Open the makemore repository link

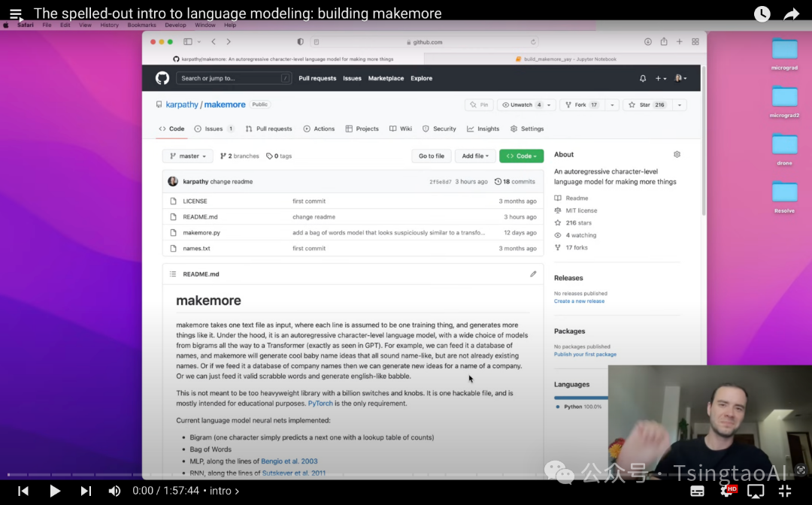(225, 104)
